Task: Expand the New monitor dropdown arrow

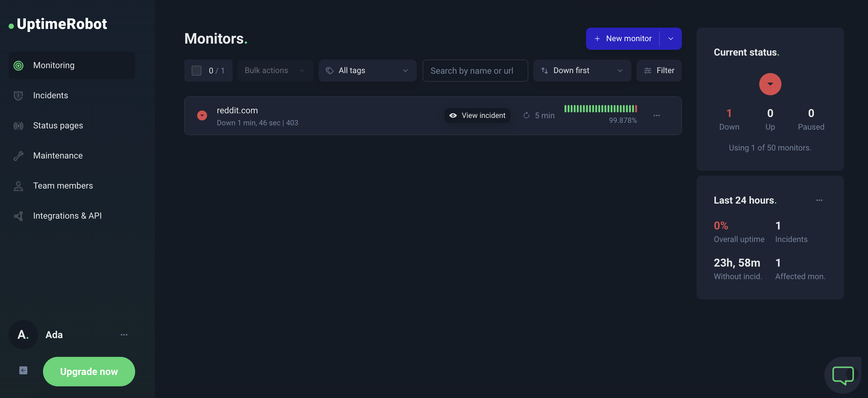Action: [x=671, y=39]
